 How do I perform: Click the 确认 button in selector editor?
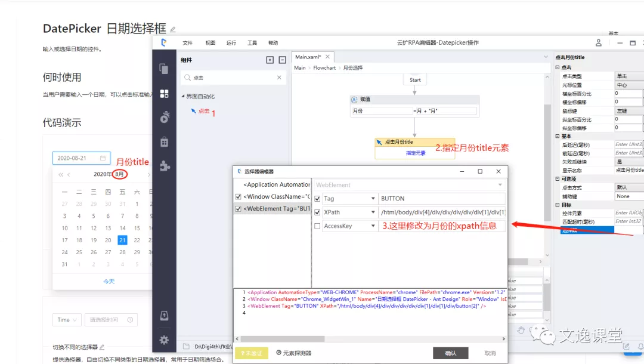pyautogui.click(x=450, y=353)
